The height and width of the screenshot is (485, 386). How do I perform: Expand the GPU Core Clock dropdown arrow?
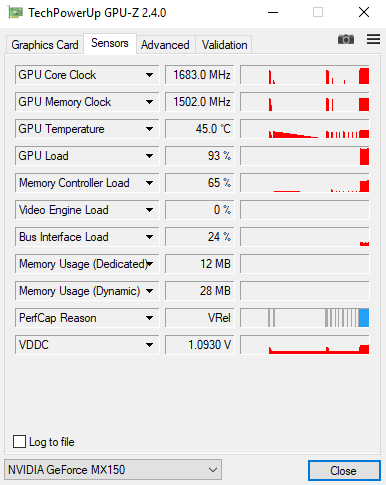click(x=149, y=75)
